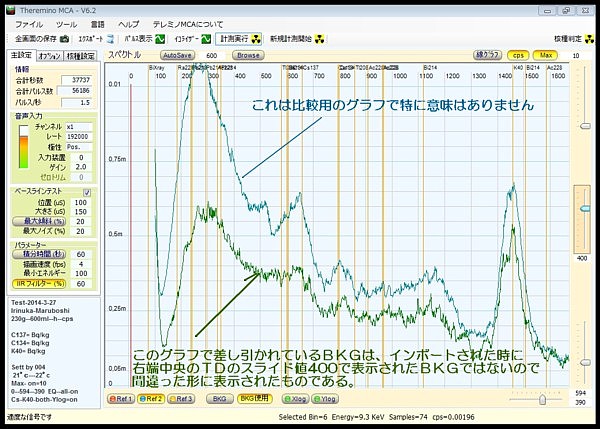This screenshot has height=429, width=600.
Task: Toggle the Ref 3 reference button
Action: click(181, 399)
